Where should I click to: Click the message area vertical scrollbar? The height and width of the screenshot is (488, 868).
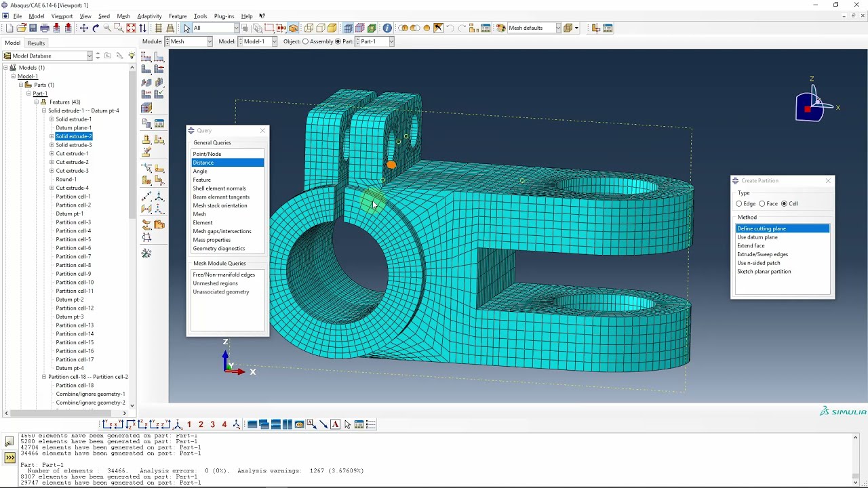click(x=855, y=460)
